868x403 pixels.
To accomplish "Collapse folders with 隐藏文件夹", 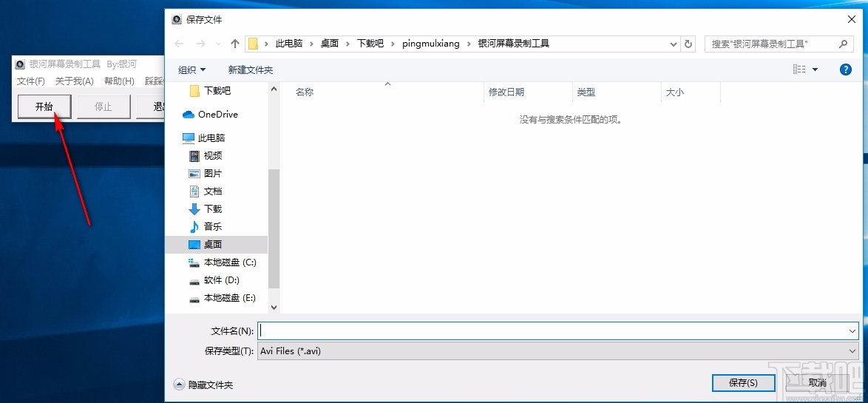I will pos(203,385).
